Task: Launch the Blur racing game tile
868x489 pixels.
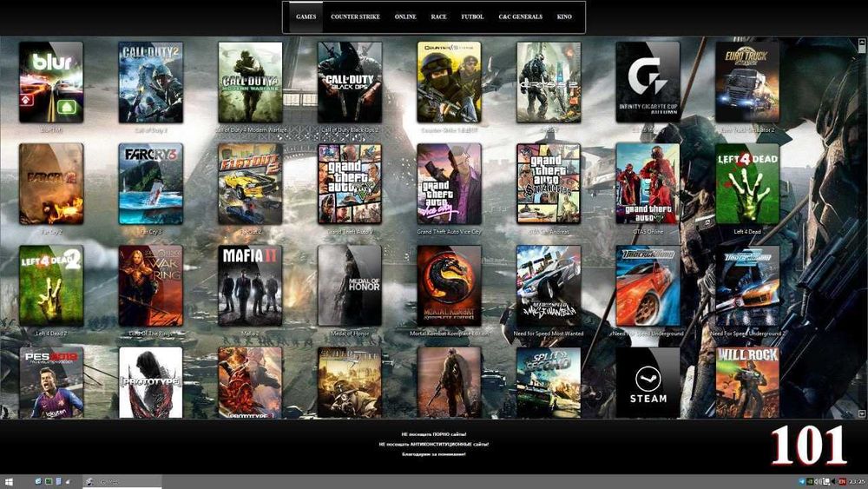Action: tap(51, 82)
